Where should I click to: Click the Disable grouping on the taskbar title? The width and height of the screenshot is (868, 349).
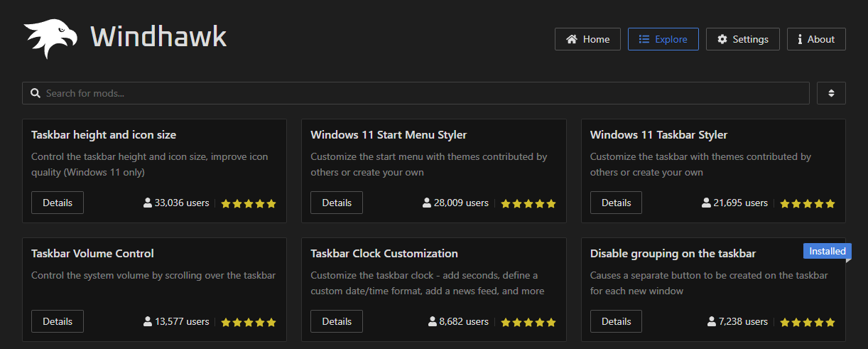(673, 254)
